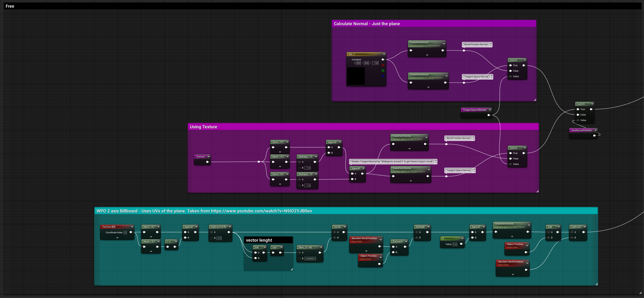The width and height of the screenshot is (644, 298).
Task: Click the black preview swatch of Constant node
Action: pos(356,76)
